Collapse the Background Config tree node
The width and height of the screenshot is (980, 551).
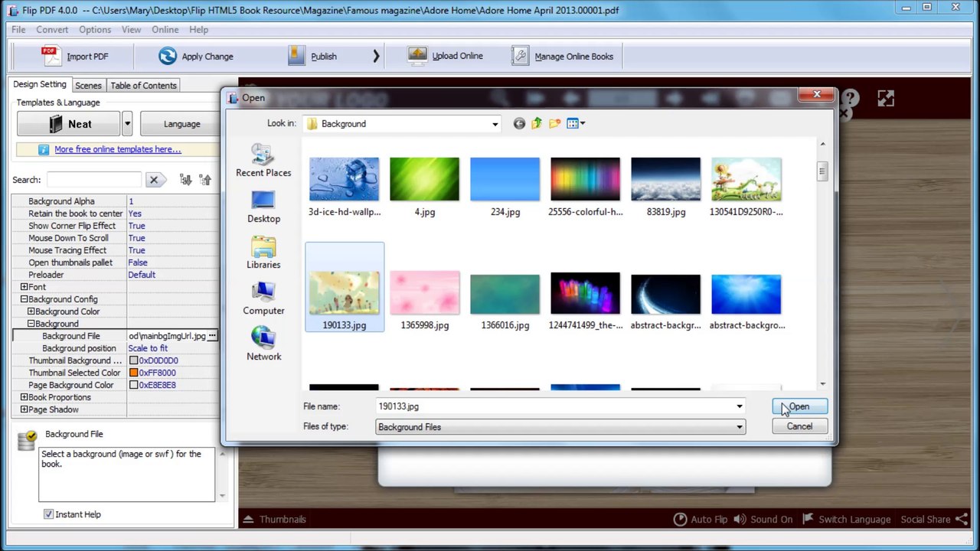(24, 299)
